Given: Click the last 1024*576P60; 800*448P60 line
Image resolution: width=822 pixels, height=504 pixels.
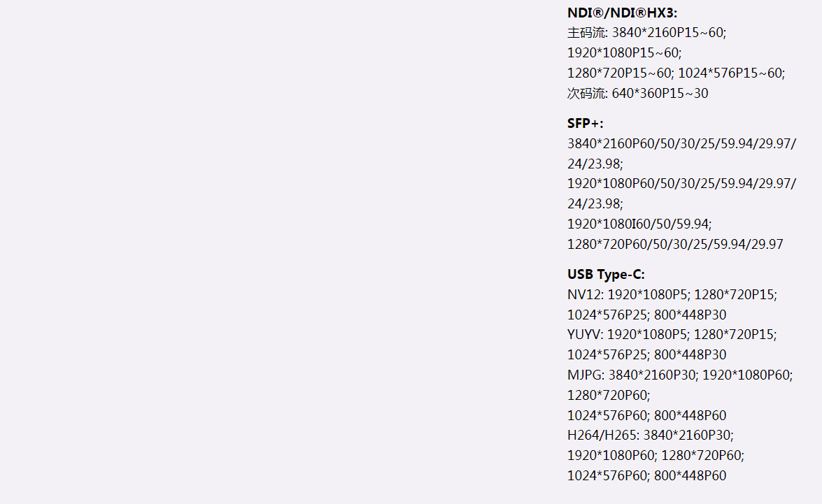Looking at the screenshot, I should pos(646,476).
